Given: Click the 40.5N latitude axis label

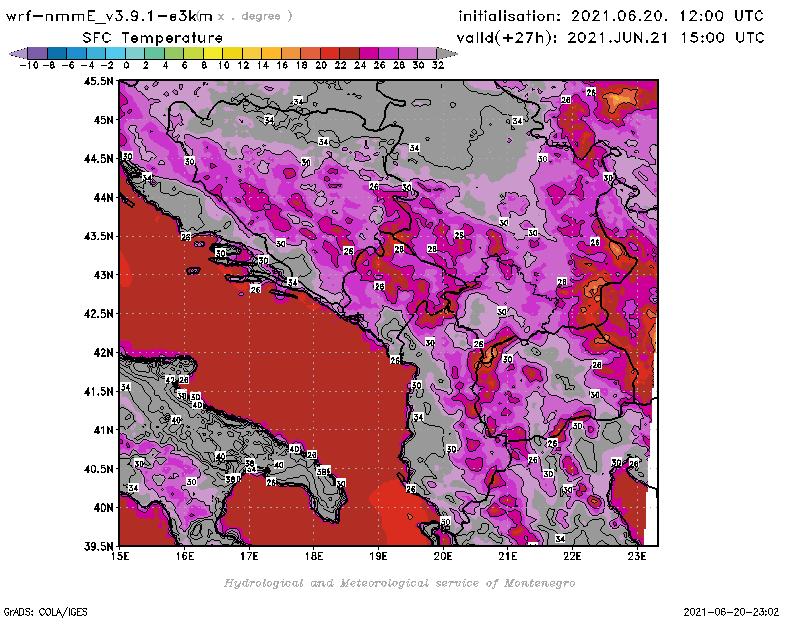Looking at the screenshot, I should (x=98, y=468).
